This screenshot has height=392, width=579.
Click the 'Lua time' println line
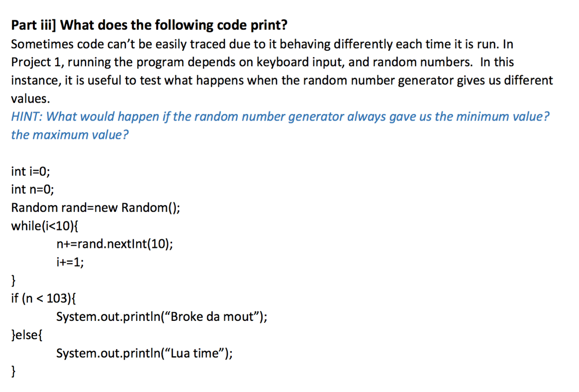pyautogui.click(x=144, y=353)
